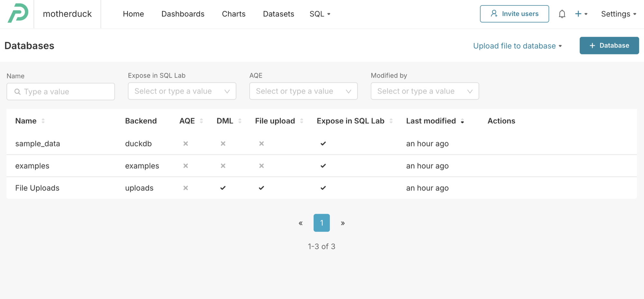The height and width of the screenshot is (299, 644).
Task: Sort by Name column sort icon
Action: pyautogui.click(x=43, y=121)
